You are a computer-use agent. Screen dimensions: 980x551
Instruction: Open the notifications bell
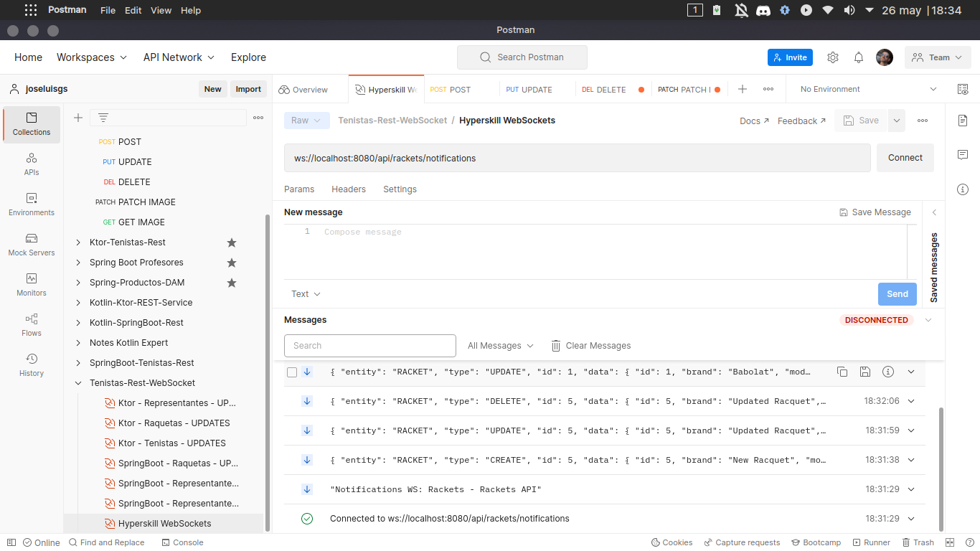[858, 57]
